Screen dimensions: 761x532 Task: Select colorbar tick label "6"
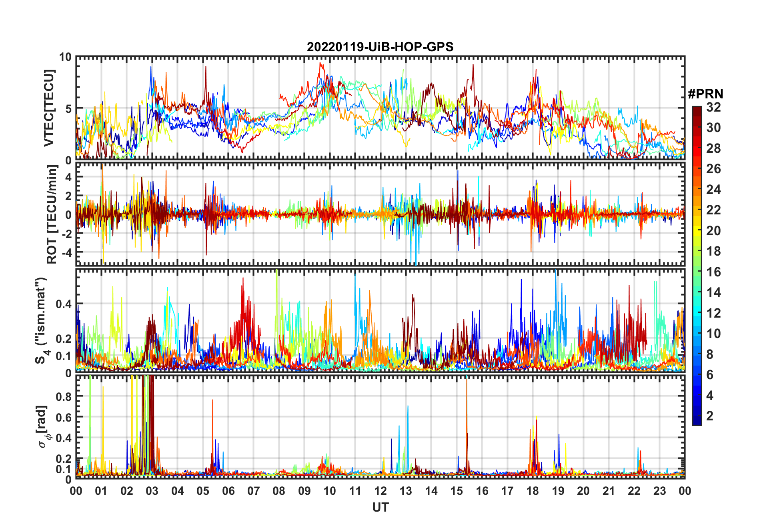click(710, 375)
